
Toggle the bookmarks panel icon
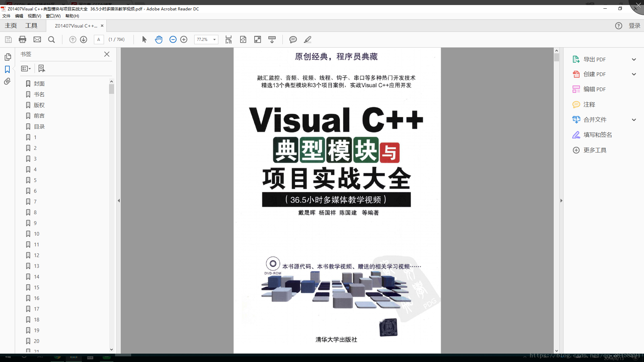(7, 69)
